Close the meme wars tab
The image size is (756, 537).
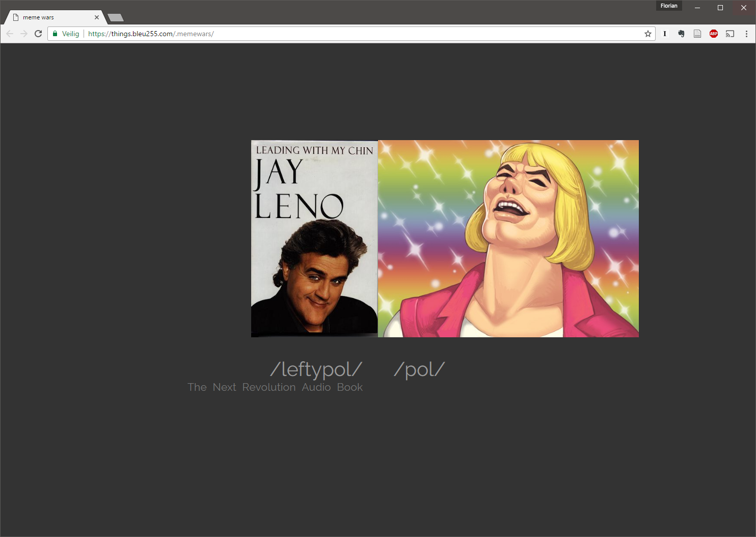(x=97, y=17)
